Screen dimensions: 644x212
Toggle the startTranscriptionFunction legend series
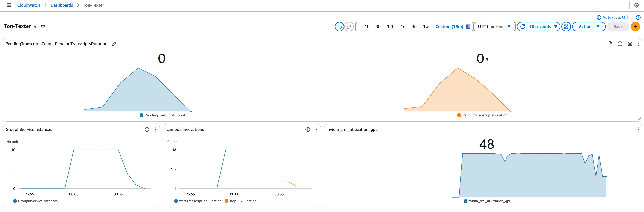pyautogui.click(x=198, y=201)
